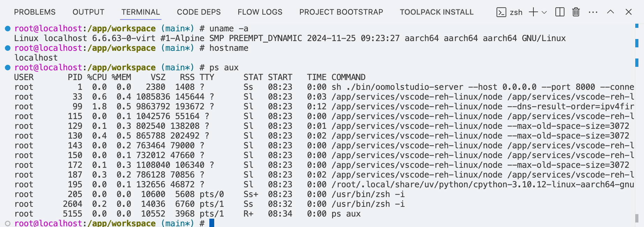Show the CODE DEPS tab
644x227 pixels.
point(199,12)
